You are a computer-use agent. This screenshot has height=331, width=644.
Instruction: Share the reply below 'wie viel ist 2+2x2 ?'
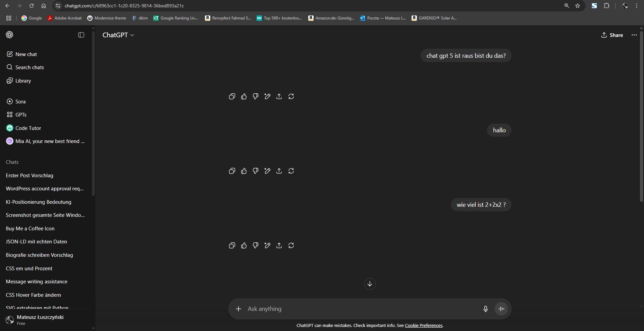279,245
